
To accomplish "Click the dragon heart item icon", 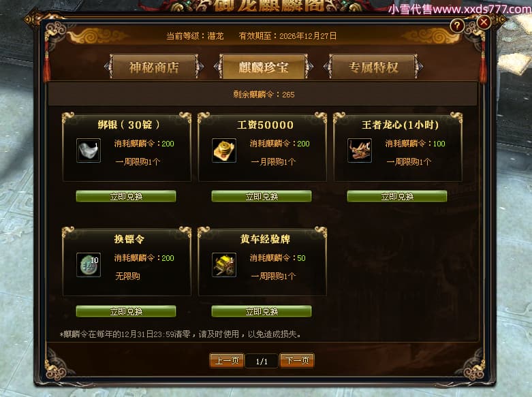I will click(360, 150).
